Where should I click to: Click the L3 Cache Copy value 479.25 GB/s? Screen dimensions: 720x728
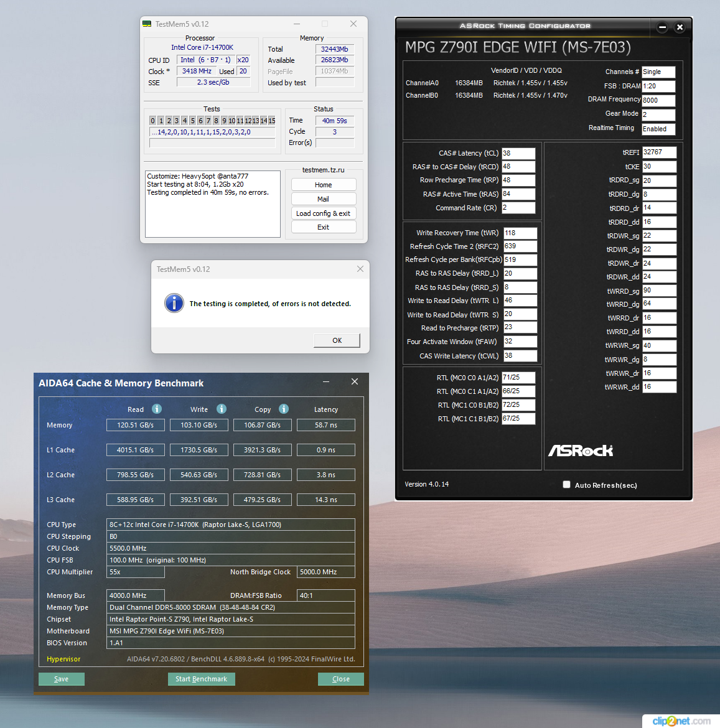coord(262,500)
